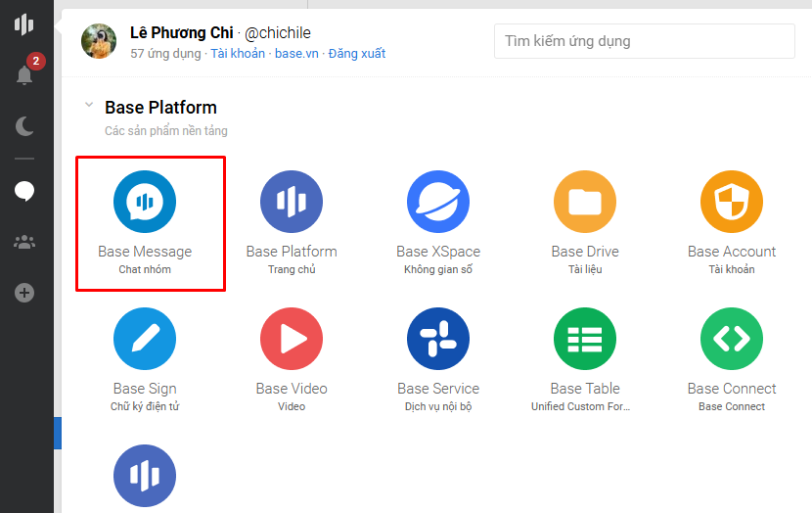The width and height of the screenshot is (812, 513).
Task: Open the Tài khoản link
Action: point(238,54)
